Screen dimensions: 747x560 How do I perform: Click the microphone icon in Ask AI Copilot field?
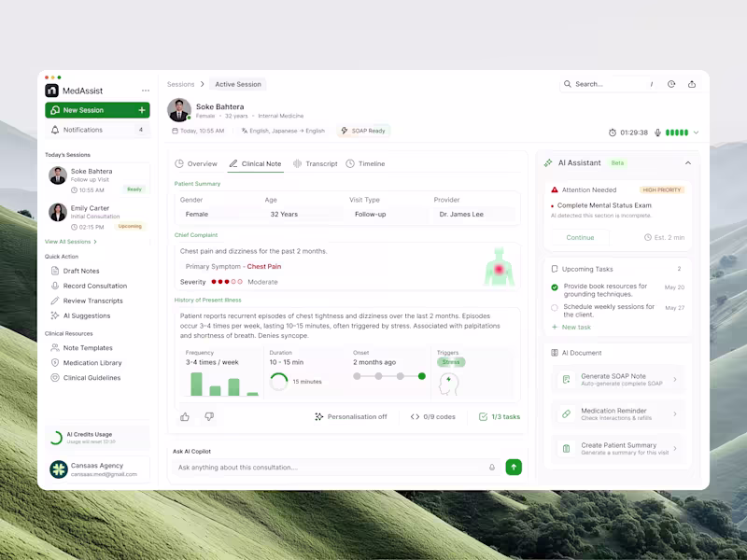point(492,468)
